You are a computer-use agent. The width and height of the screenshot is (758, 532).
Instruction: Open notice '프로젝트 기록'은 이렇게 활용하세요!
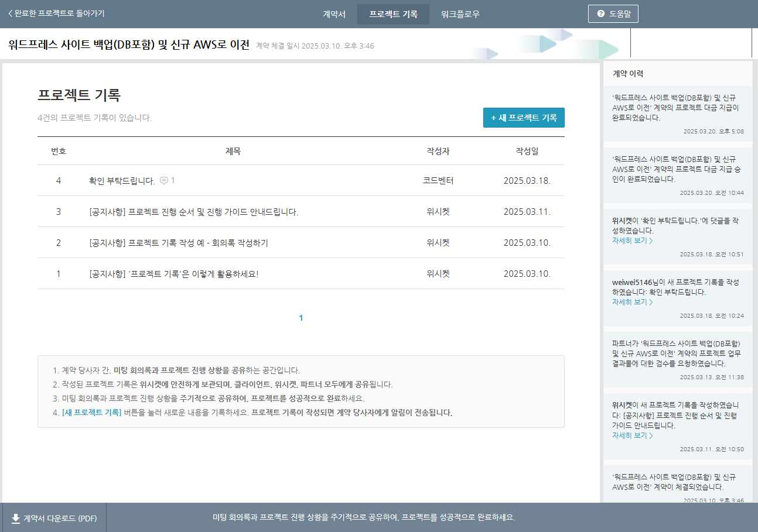pos(173,274)
